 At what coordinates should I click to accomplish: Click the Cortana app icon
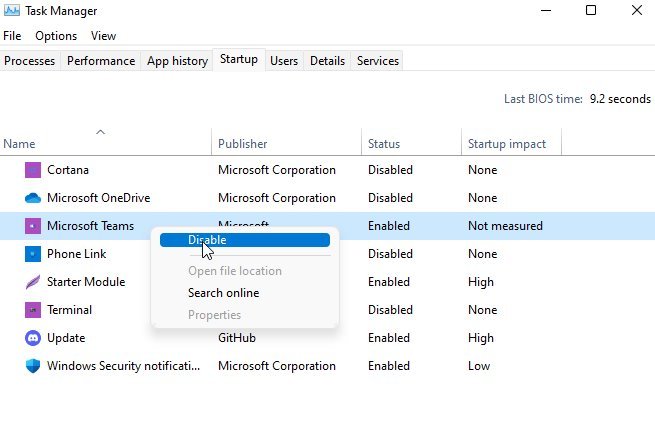point(33,170)
